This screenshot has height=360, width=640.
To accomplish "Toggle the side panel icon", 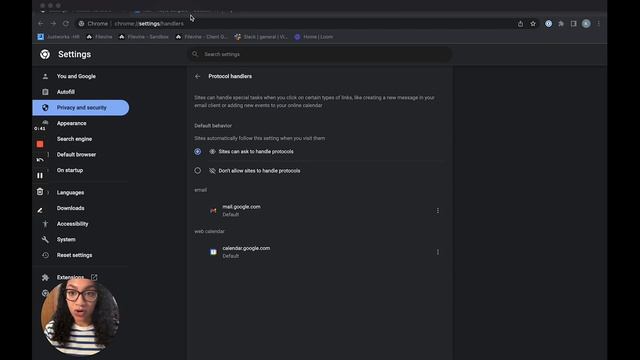I will tap(573, 24).
